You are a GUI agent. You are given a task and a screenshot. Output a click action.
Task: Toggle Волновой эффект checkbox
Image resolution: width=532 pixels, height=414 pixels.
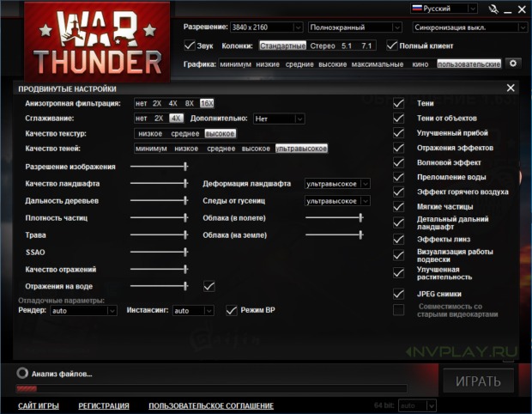pos(398,162)
